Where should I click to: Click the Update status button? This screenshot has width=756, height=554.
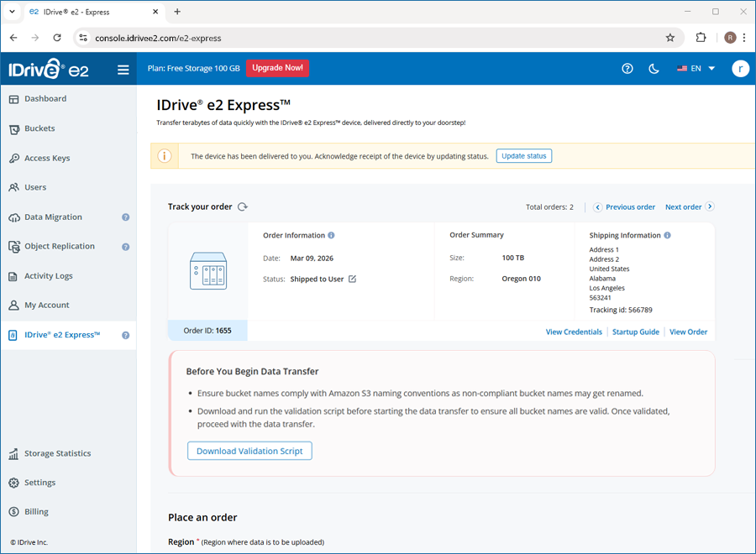[x=523, y=156]
